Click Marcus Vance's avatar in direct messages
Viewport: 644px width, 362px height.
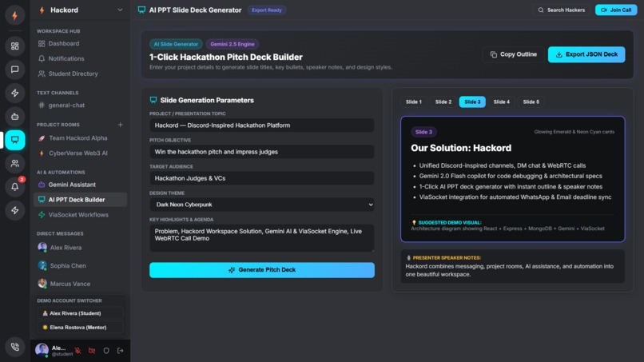pos(42,284)
